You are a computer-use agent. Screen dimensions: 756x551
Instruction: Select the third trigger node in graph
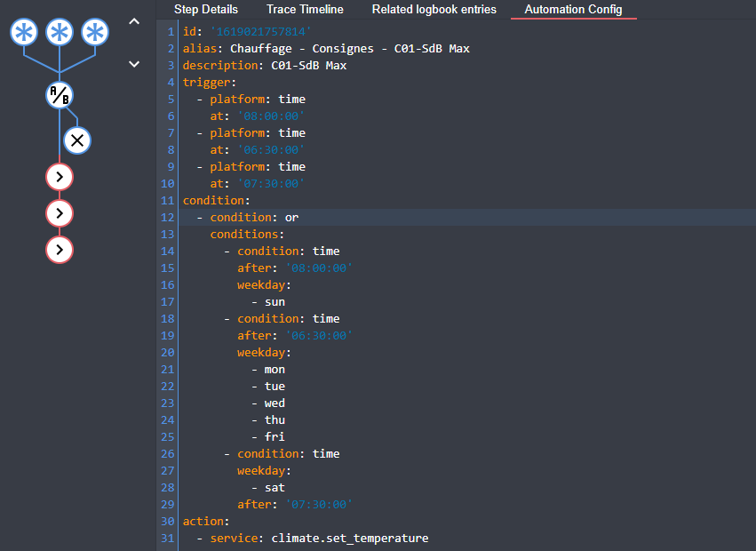(x=94, y=33)
